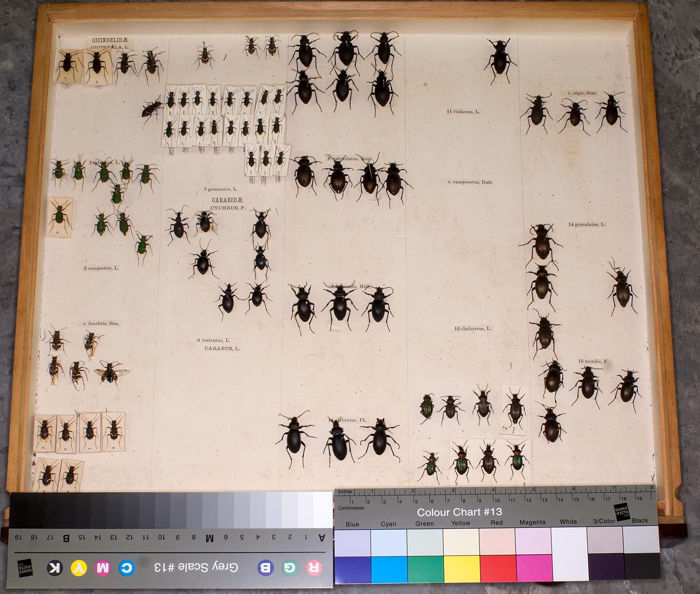Click the yellow Y circle icon
Image resolution: width=700 pixels, height=594 pixels.
coord(79,568)
